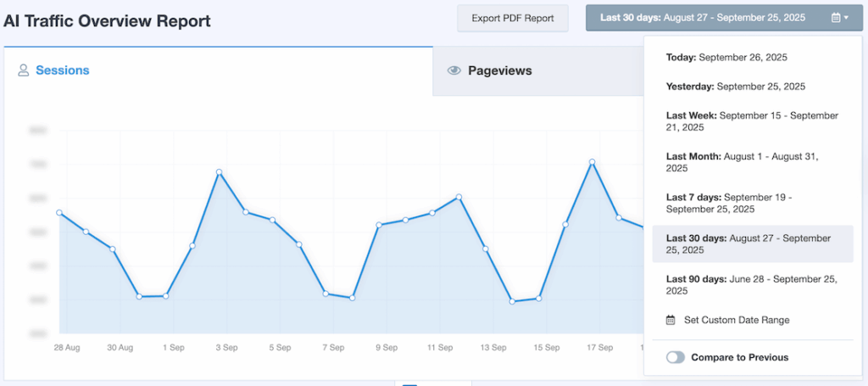Select Yesterday: September 25, 2025
868x386 pixels.
point(735,87)
